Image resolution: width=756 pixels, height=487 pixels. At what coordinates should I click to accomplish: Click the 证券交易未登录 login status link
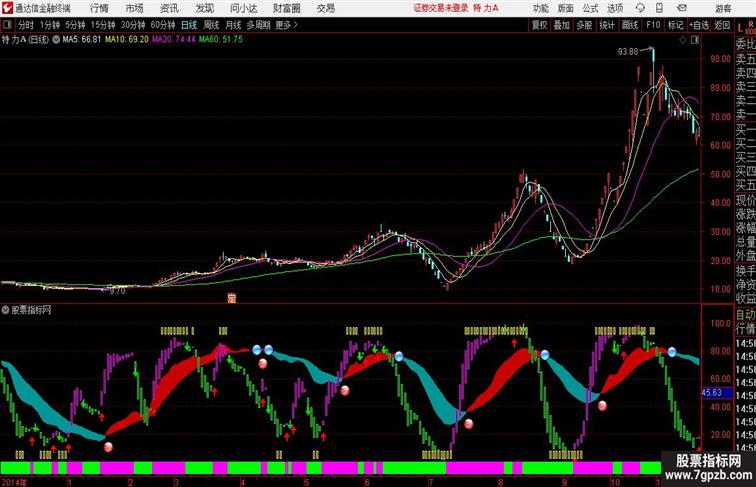[x=441, y=8]
